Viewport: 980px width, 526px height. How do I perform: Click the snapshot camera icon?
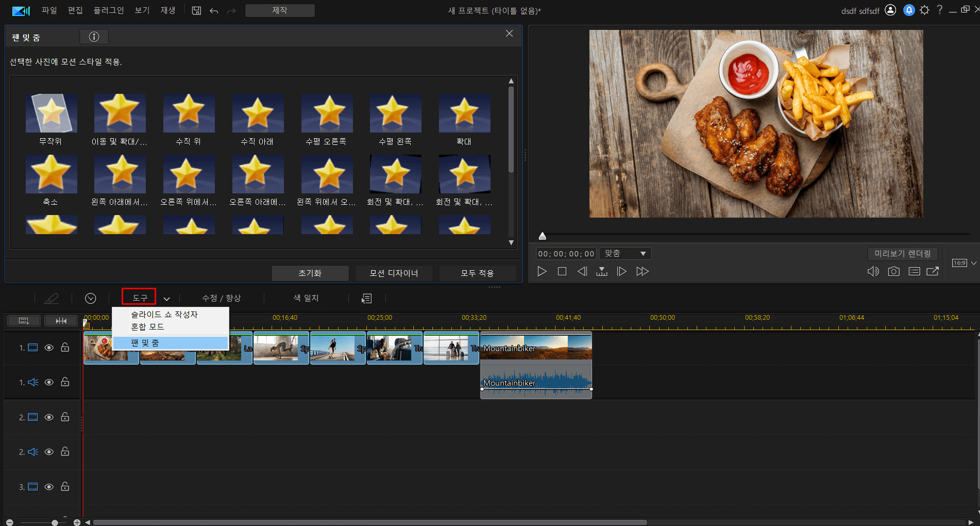click(x=893, y=271)
